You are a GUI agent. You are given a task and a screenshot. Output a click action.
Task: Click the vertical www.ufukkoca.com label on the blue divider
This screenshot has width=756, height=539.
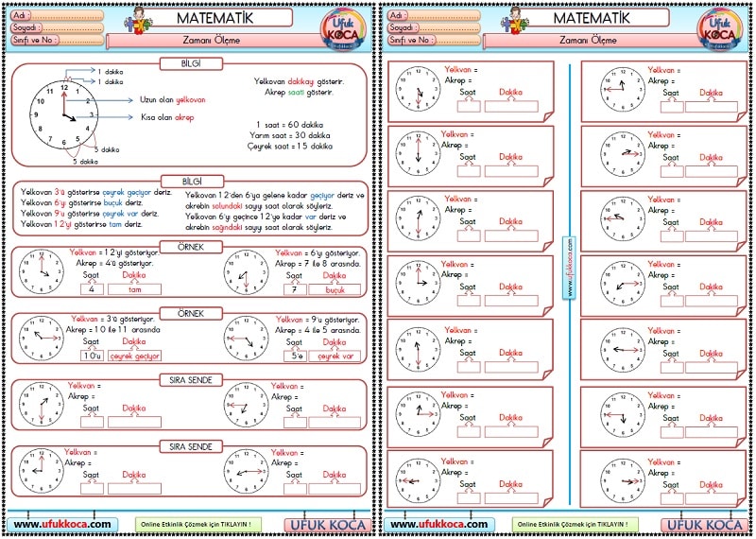pyautogui.click(x=570, y=267)
